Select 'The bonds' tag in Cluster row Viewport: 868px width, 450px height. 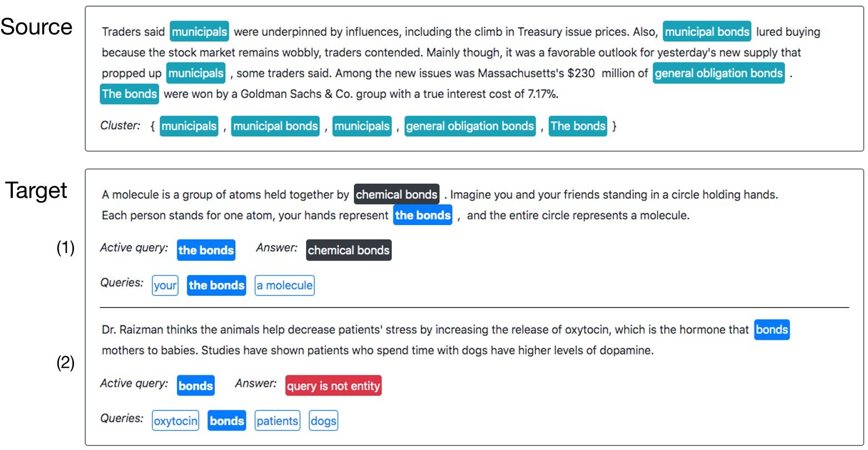tap(578, 126)
